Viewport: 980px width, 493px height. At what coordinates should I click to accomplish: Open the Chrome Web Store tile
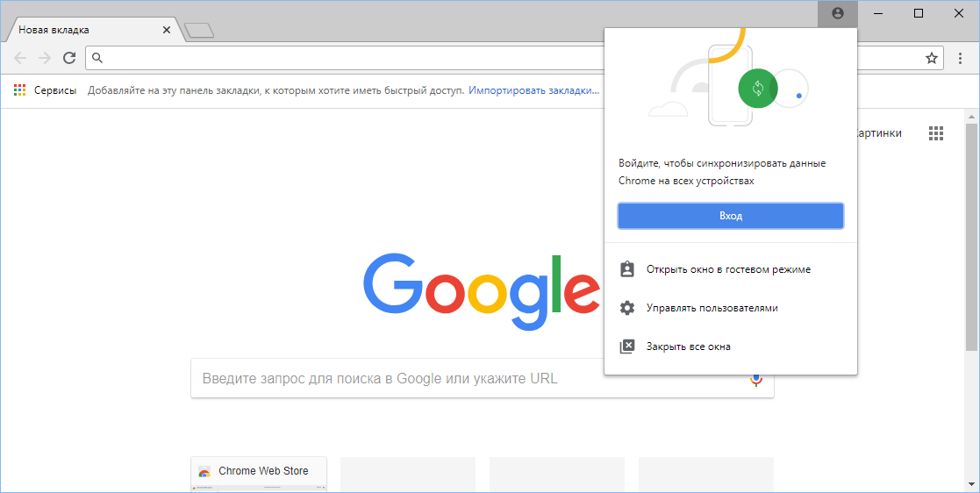click(259, 475)
